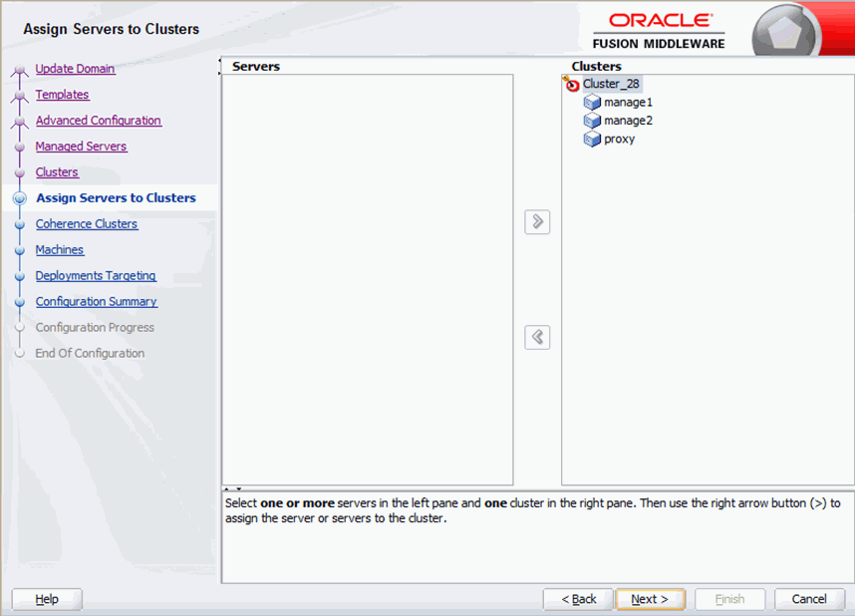Select the proxy server icon
This screenshot has width=855, height=616.
coord(591,139)
